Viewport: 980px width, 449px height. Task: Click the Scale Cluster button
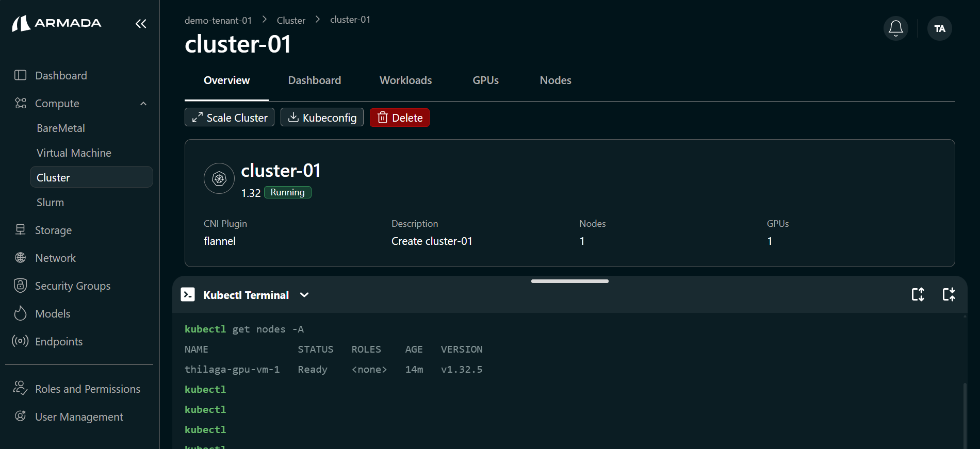pyautogui.click(x=230, y=118)
